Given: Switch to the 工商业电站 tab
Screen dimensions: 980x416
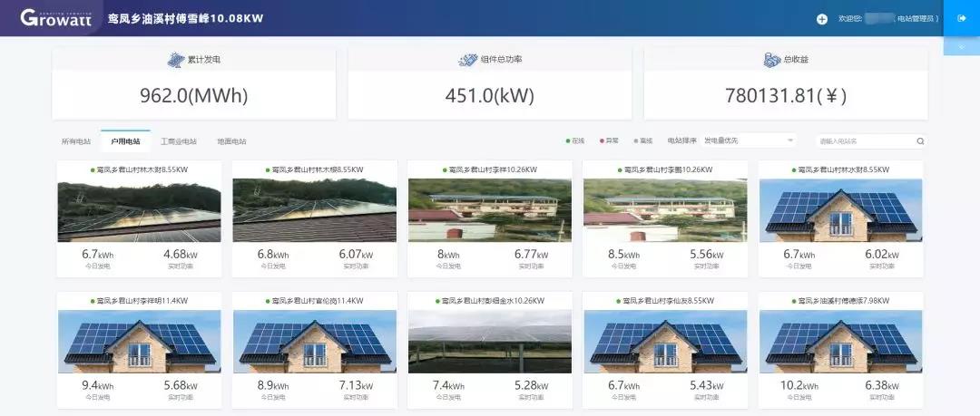Looking at the screenshot, I should pyautogui.click(x=179, y=141).
